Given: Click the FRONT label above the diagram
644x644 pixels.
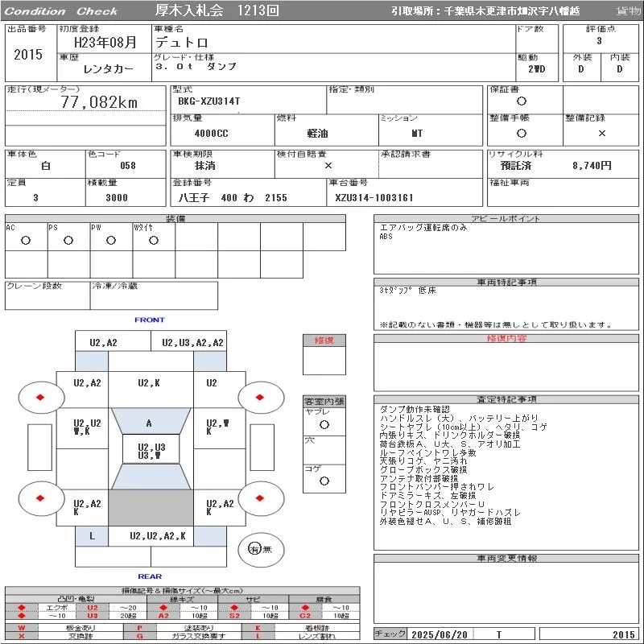Looking at the screenshot, I should pos(150,320).
